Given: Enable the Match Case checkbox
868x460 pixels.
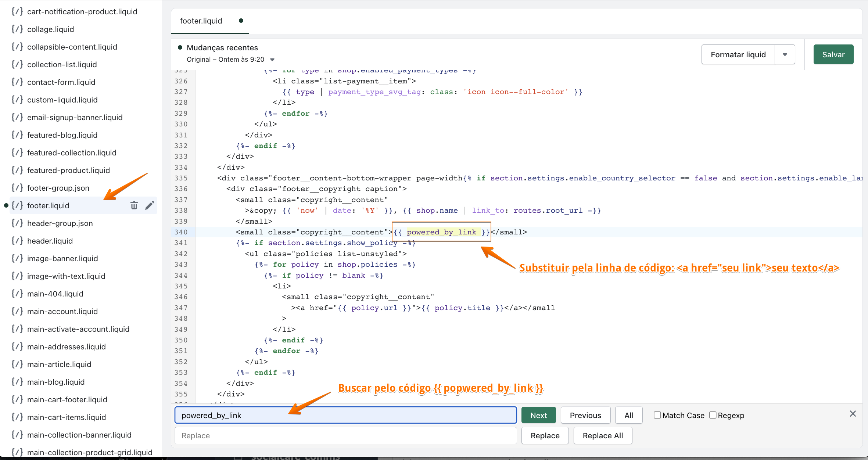Looking at the screenshot, I should 657,415.
